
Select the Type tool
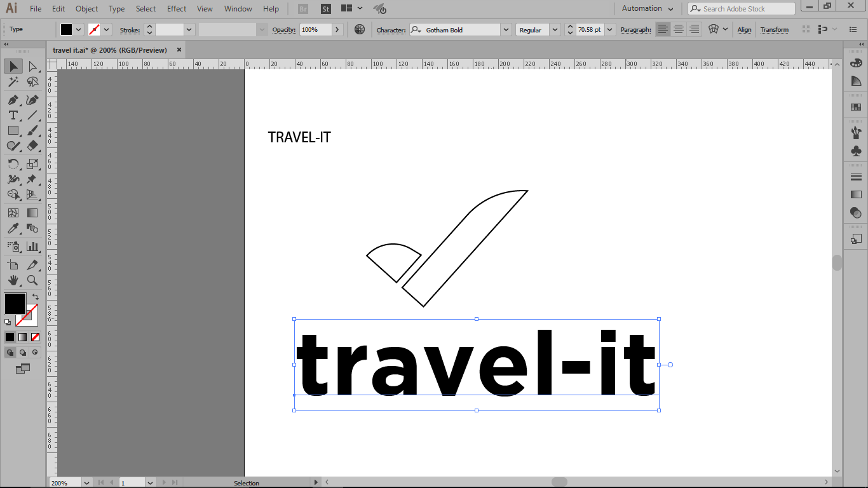(13, 115)
